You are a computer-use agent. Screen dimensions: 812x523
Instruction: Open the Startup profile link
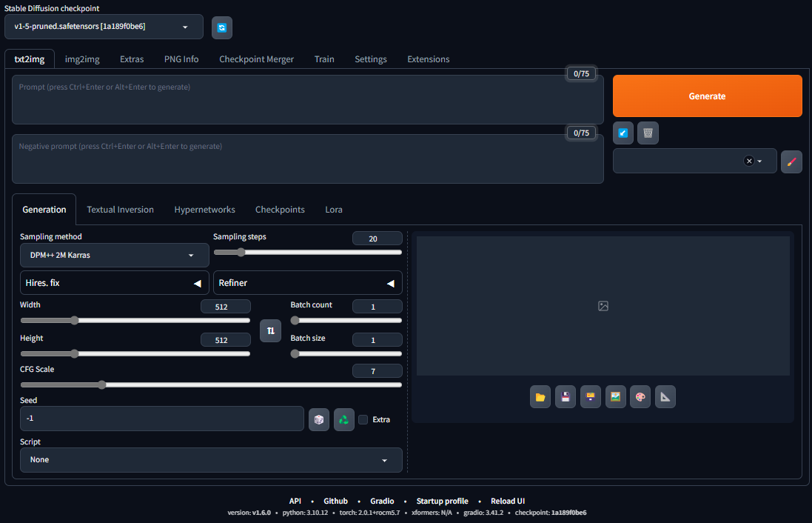coord(442,501)
